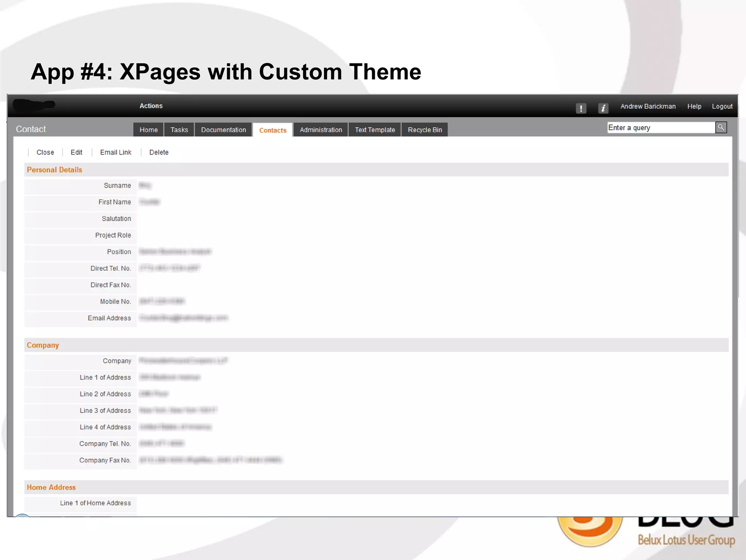The width and height of the screenshot is (746, 560).
Task: Click the Email Address label
Action: click(x=109, y=318)
